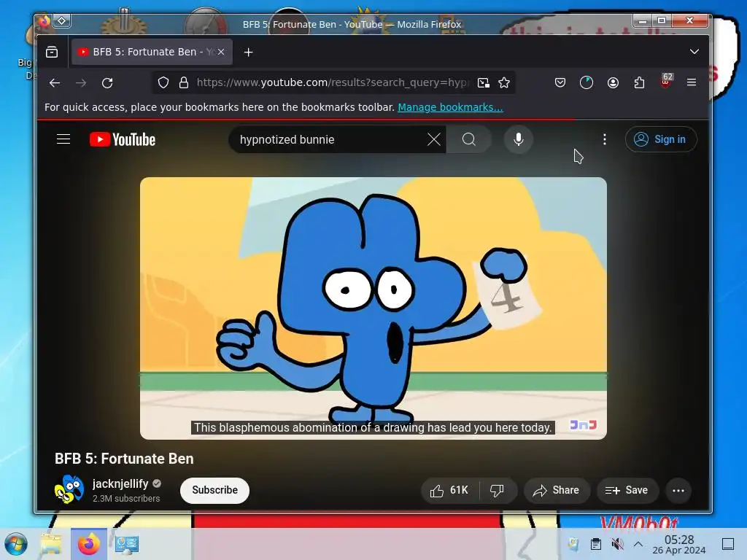This screenshot has width=747, height=560.
Task: Open more actions ellipsis next to Save
Action: [678, 491]
